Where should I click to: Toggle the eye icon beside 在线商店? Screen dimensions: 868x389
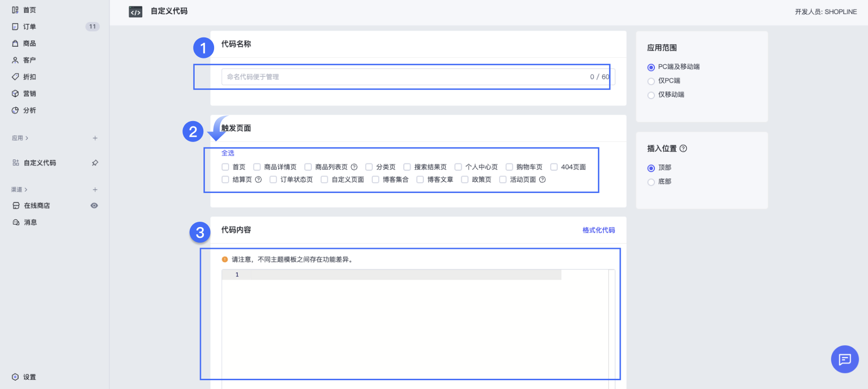coord(94,206)
